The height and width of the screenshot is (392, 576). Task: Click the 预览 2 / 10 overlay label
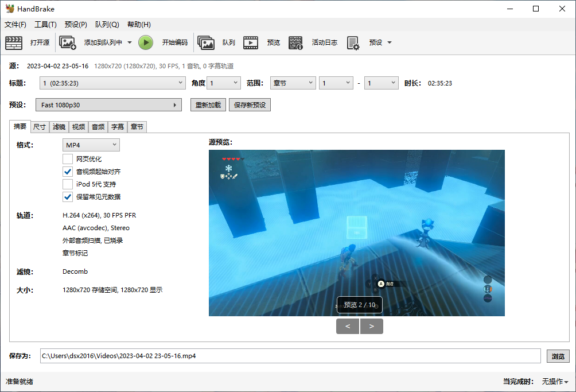359,305
